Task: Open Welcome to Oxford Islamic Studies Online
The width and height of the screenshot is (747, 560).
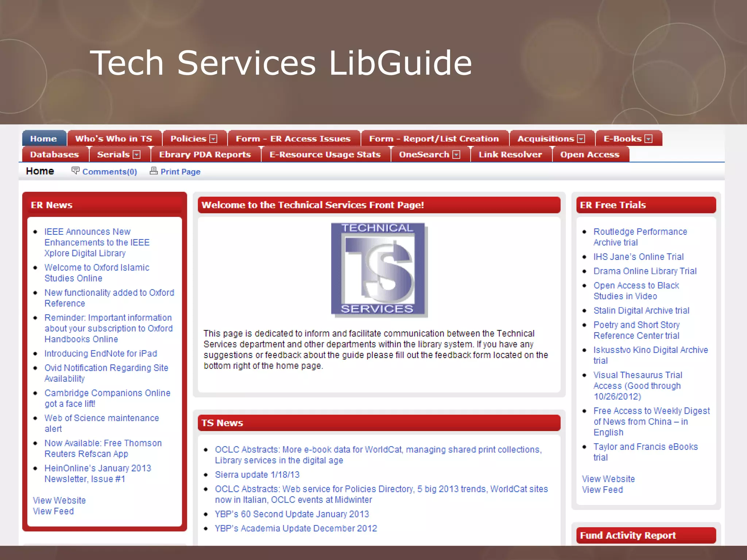Action: (x=97, y=273)
